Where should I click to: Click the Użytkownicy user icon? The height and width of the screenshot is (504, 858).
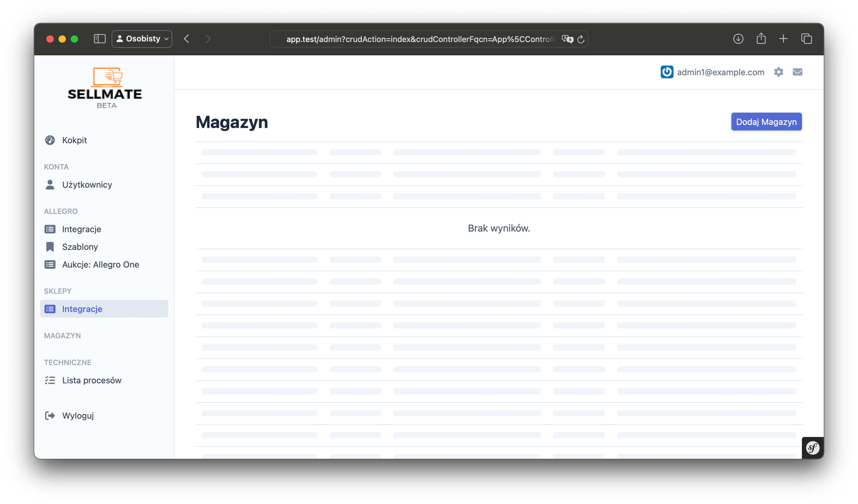tap(50, 185)
